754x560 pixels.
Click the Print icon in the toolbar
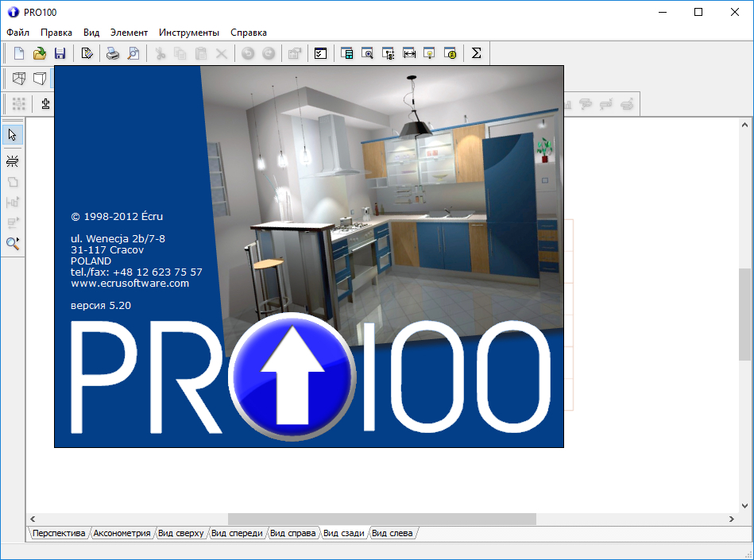(113, 53)
